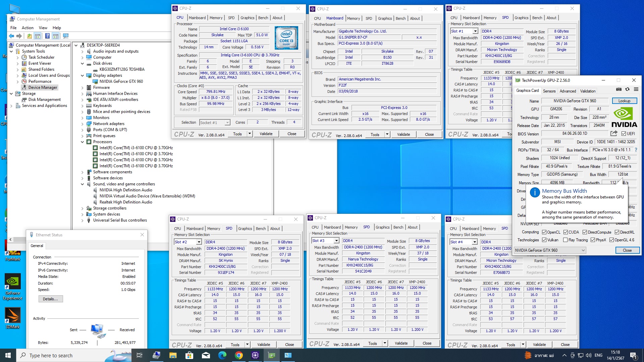
Task: Open the Slot #1 memory slot dropdown
Action: pyautogui.click(x=475, y=31)
